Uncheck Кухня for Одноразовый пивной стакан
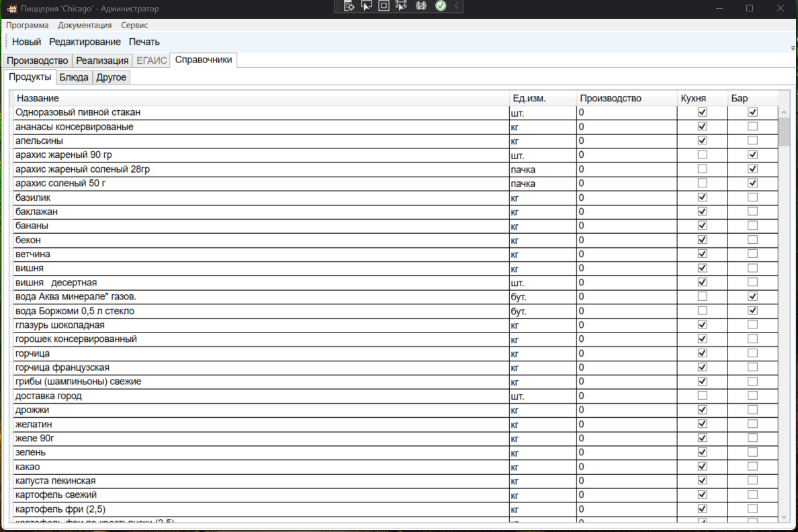The height and width of the screenshot is (532, 798). click(703, 112)
